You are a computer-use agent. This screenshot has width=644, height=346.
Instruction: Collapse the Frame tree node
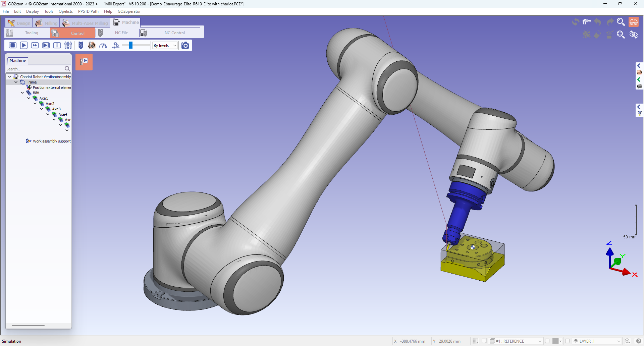click(16, 82)
